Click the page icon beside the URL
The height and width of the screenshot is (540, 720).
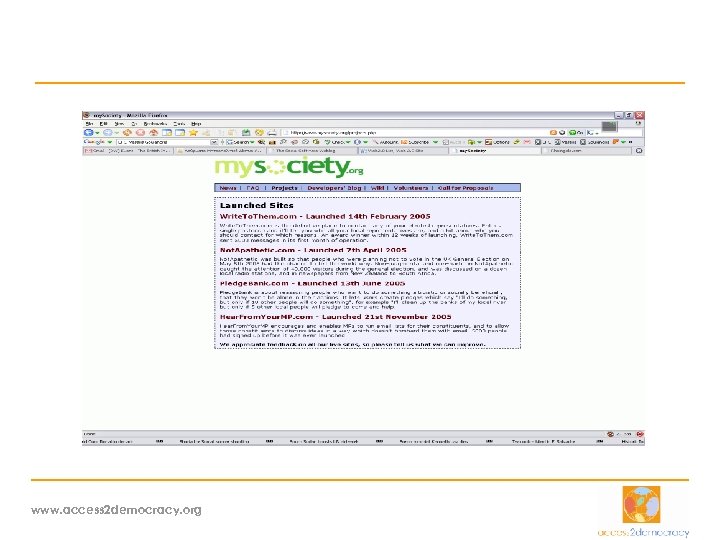(x=286, y=133)
